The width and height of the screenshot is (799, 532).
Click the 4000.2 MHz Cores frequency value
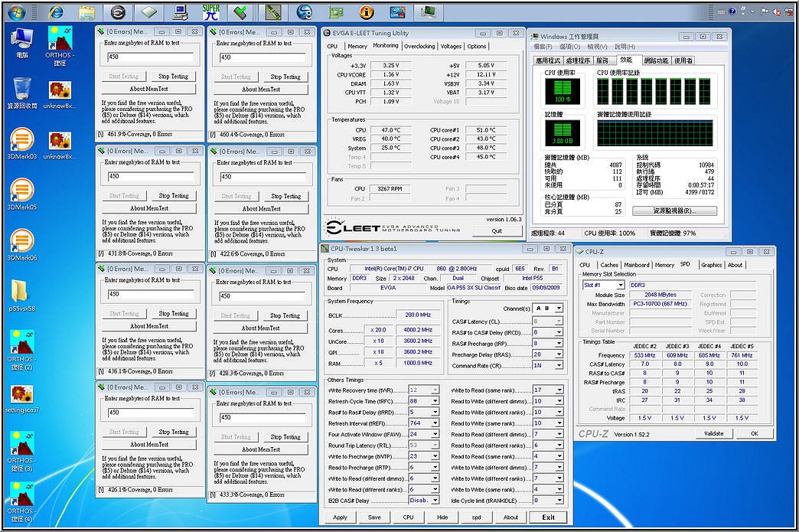tap(418, 330)
